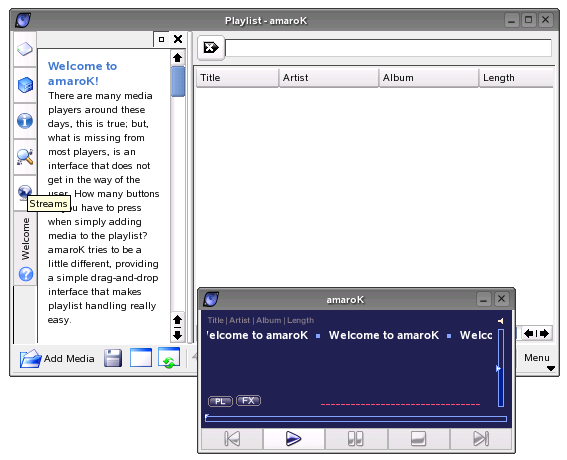Image resolution: width=567 pixels, height=460 pixels.
Task: Sort playlist by Artist column header
Action: point(329,78)
